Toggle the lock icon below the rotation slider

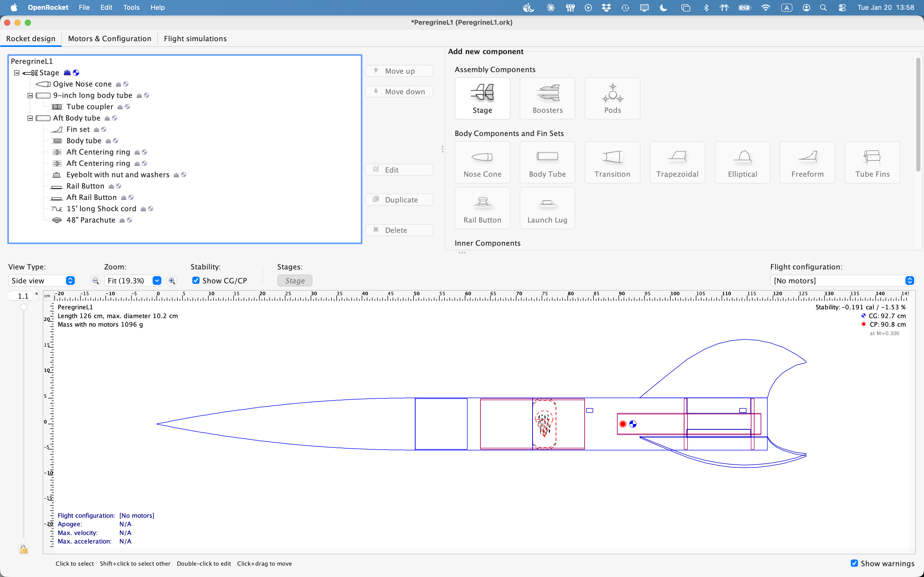tap(23, 549)
